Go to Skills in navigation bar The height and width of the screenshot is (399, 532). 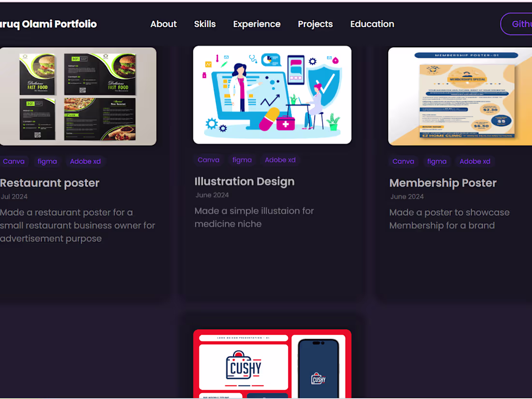click(205, 24)
